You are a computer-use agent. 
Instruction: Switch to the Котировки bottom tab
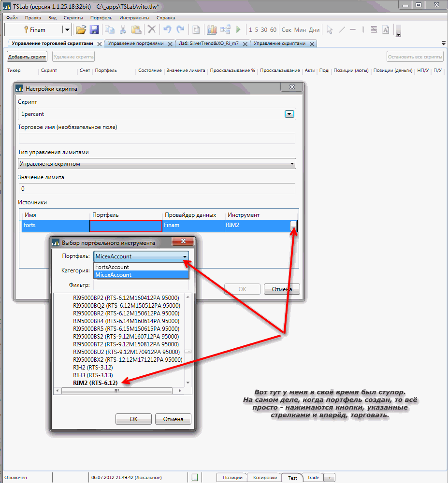(264, 478)
